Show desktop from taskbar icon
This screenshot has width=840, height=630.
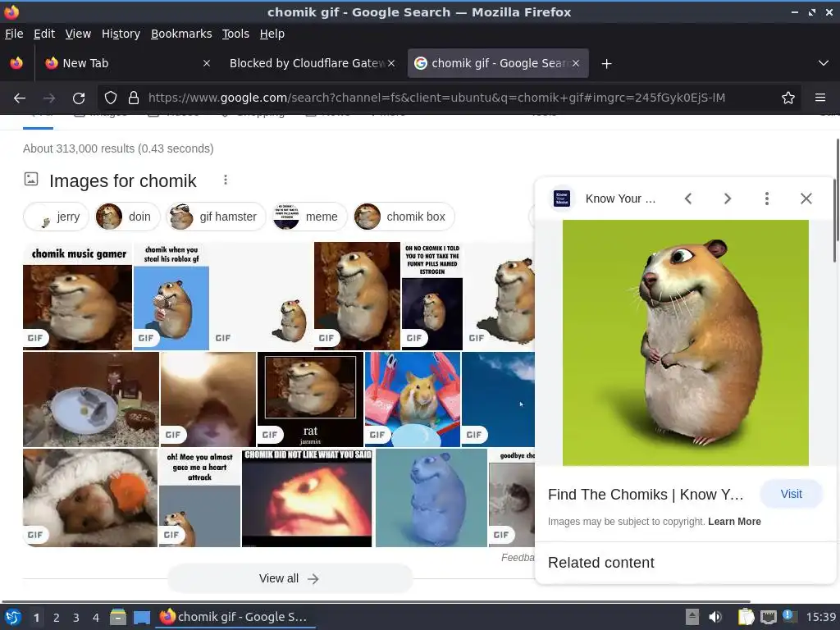[142, 617]
